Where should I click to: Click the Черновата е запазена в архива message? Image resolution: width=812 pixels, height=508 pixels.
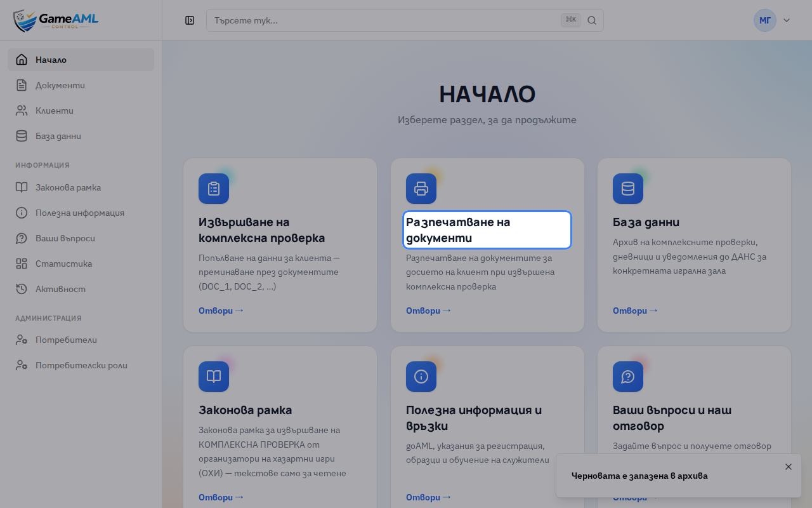(639, 476)
